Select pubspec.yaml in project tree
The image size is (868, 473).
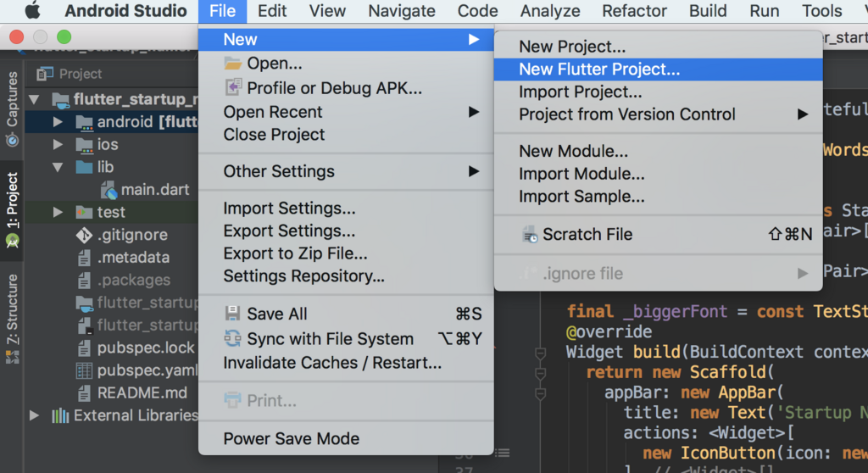click(x=147, y=370)
